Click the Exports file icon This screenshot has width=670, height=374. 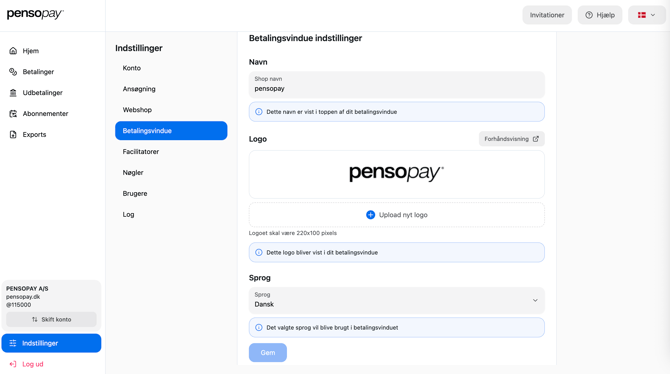(13, 135)
